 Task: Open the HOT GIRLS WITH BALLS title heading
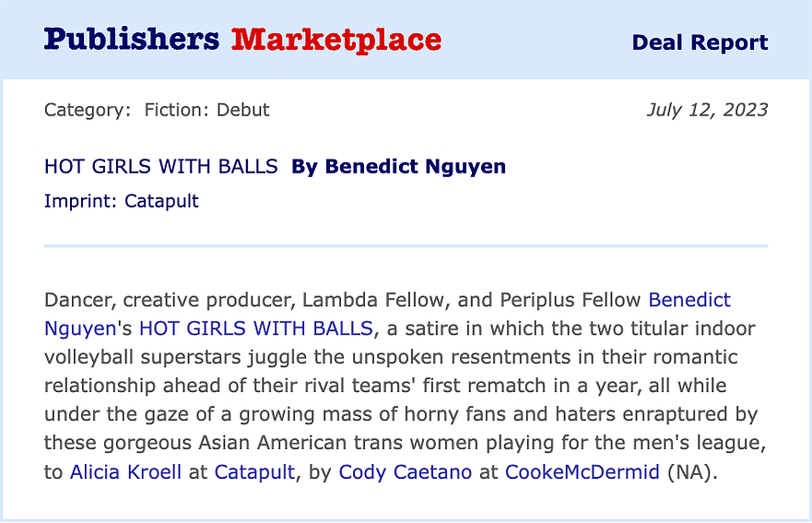tap(161, 166)
